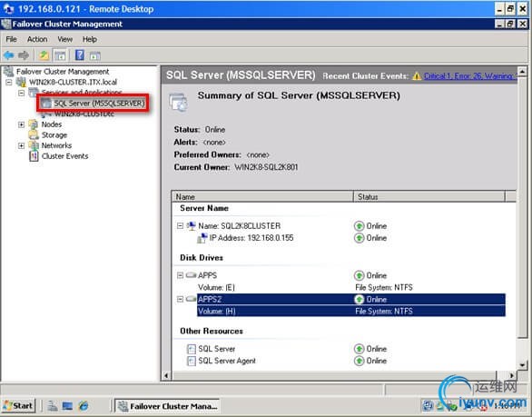Click Show Desktop quick launch icon
This screenshot has height=417, width=532.
(67, 406)
